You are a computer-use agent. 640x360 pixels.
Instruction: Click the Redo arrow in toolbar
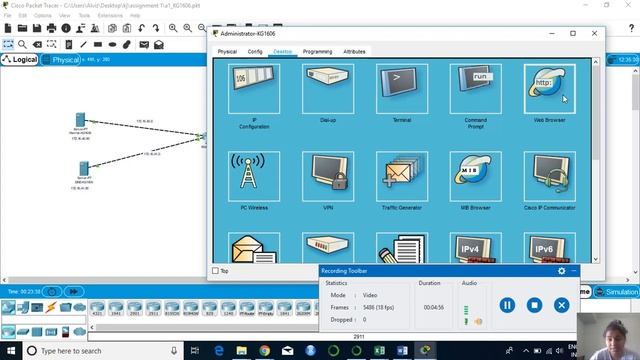coord(156,28)
